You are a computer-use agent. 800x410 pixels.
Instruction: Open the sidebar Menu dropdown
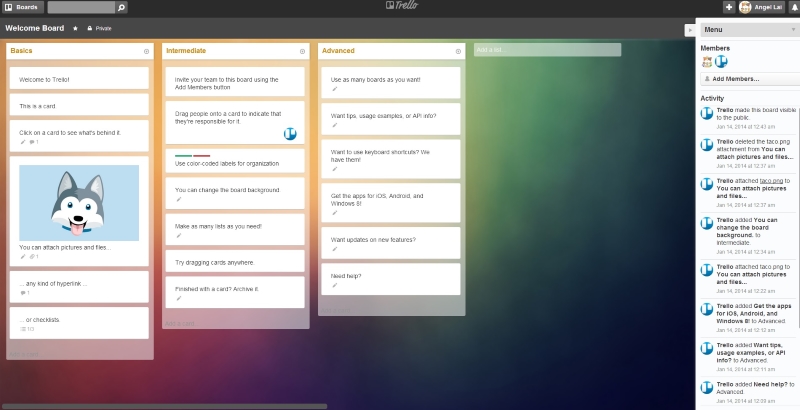[x=749, y=30]
